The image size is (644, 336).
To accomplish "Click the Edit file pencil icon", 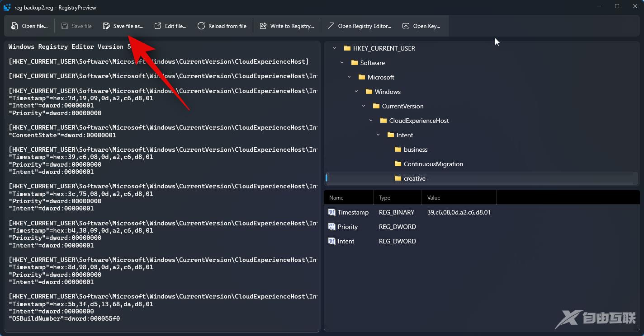I will [158, 26].
